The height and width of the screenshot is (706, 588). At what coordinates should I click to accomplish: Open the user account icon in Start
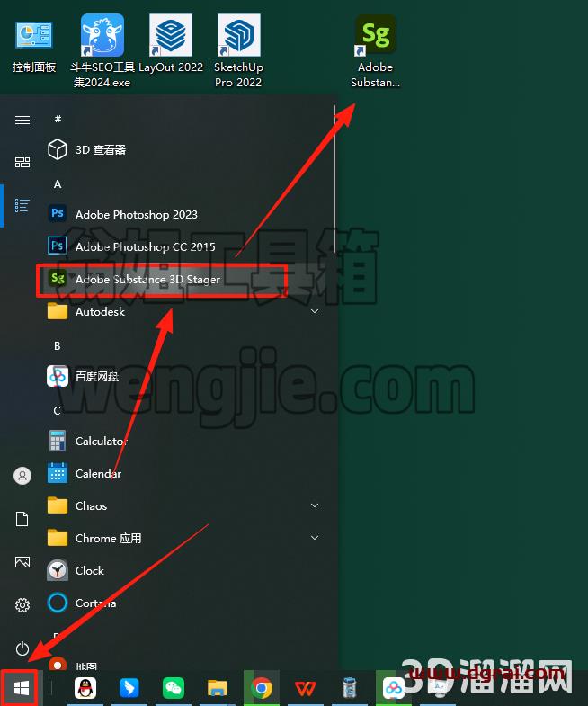(x=22, y=476)
